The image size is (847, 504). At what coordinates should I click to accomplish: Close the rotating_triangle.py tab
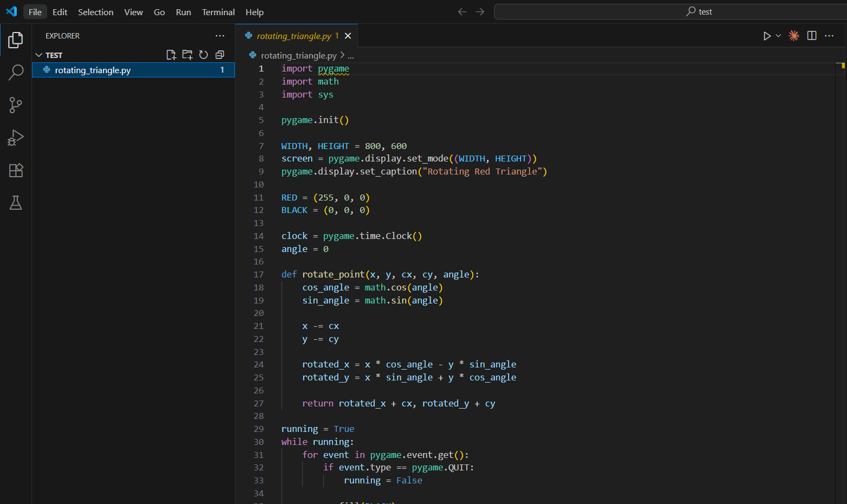pos(348,36)
